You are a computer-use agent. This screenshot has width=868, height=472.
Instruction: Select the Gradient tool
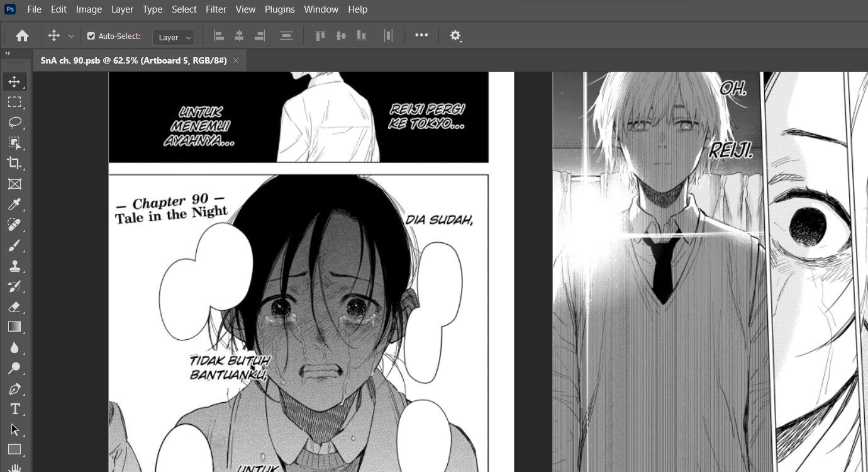coord(14,327)
